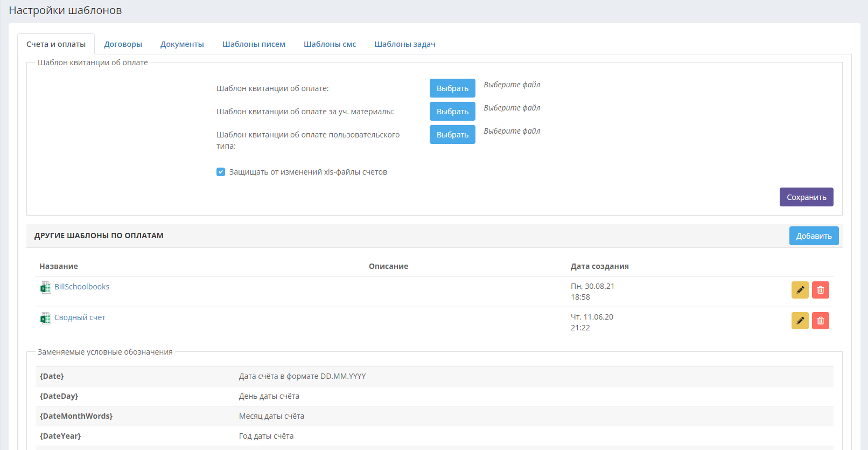Click the description Год даты счёта

coord(266,436)
